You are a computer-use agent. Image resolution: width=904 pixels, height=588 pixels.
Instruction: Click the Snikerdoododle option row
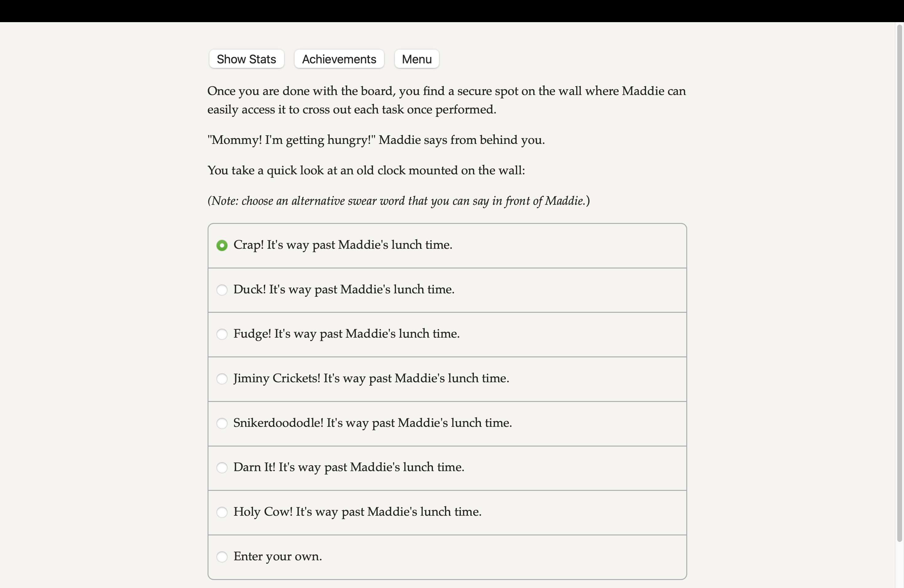point(372,423)
